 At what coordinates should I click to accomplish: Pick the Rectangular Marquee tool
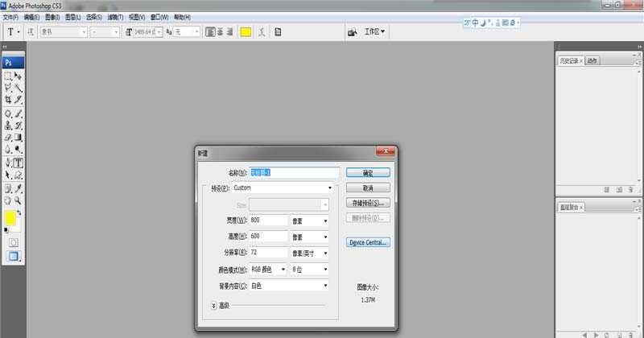[8, 76]
